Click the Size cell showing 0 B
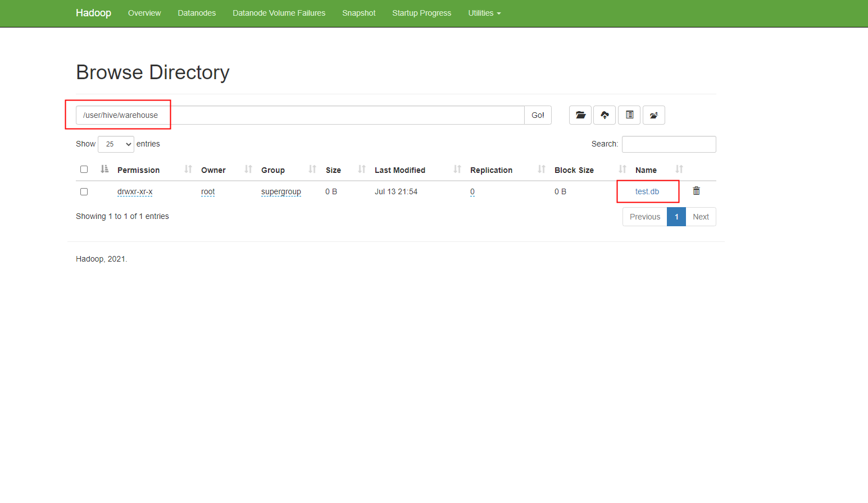The image size is (868, 503). 331,191
